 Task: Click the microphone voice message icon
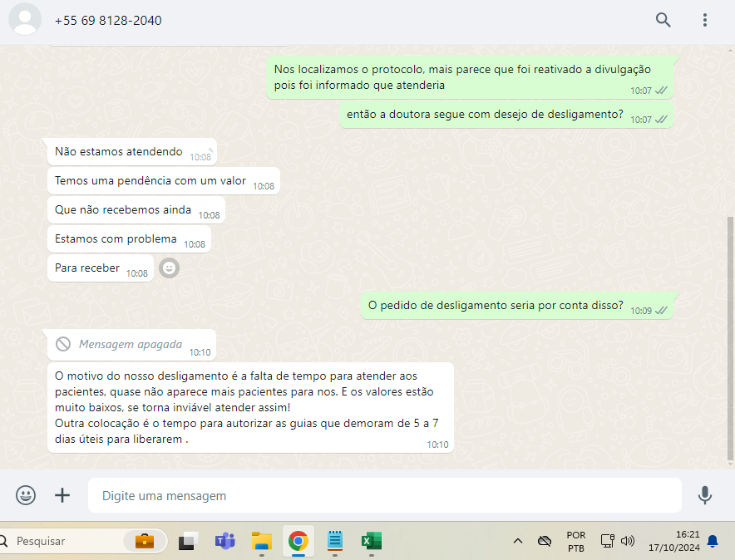[704, 495]
